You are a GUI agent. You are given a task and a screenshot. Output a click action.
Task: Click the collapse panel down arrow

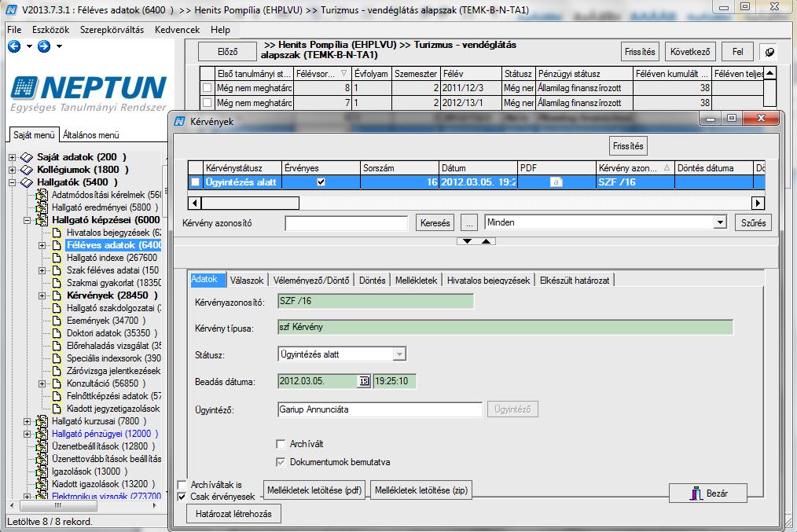(467, 241)
